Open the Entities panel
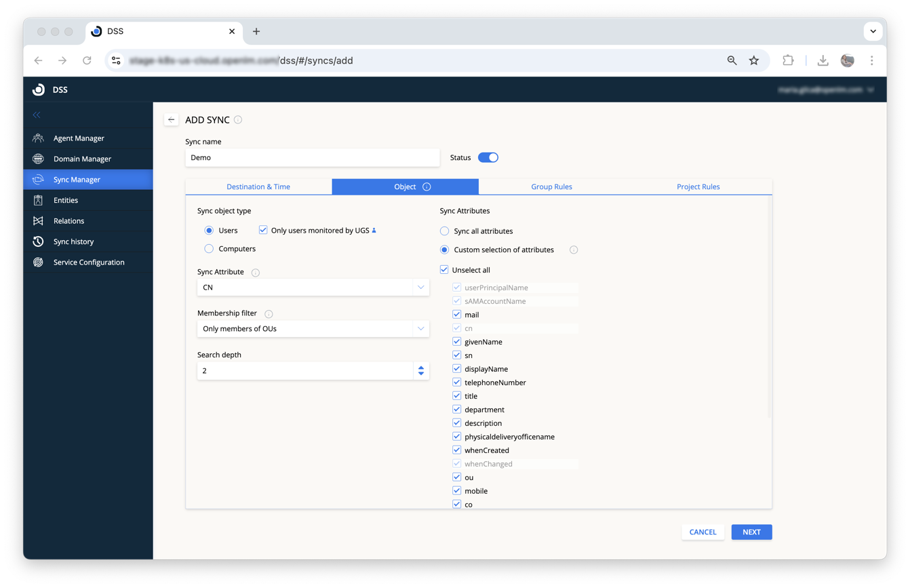The image size is (910, 588). (x=65, y=200)
